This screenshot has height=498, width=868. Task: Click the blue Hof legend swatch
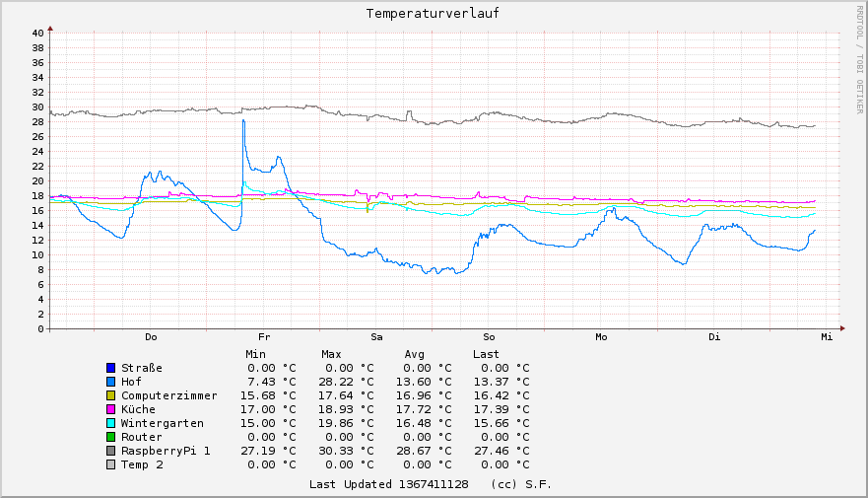pyautogui.click(x=111, y=382)
